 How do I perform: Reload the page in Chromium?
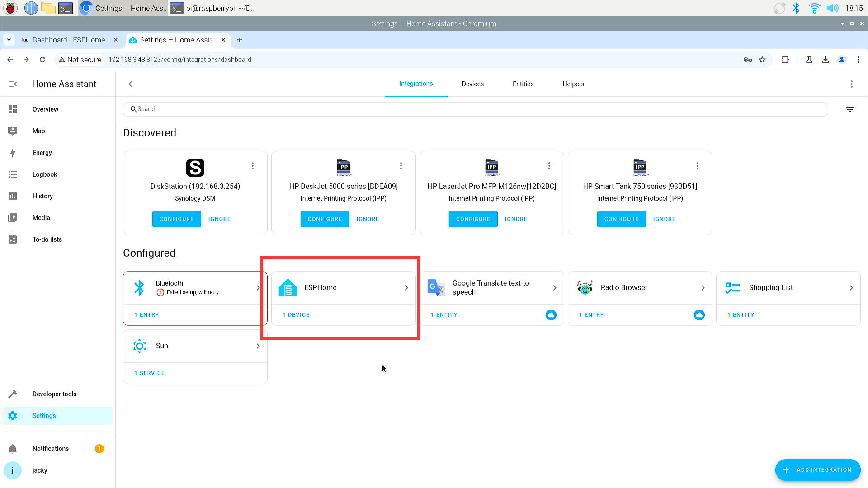click(42, 60)
